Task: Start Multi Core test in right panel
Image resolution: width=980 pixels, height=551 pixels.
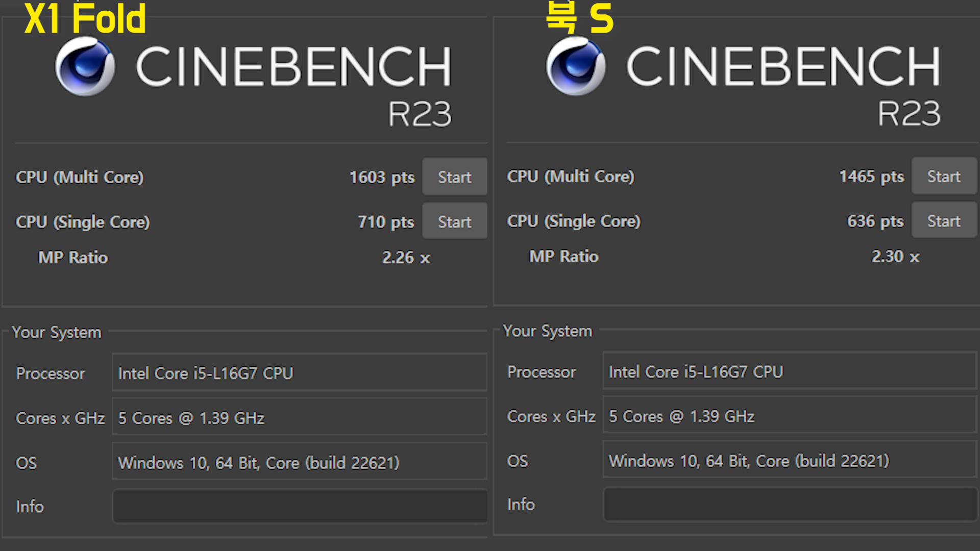Action: point(944,177)
